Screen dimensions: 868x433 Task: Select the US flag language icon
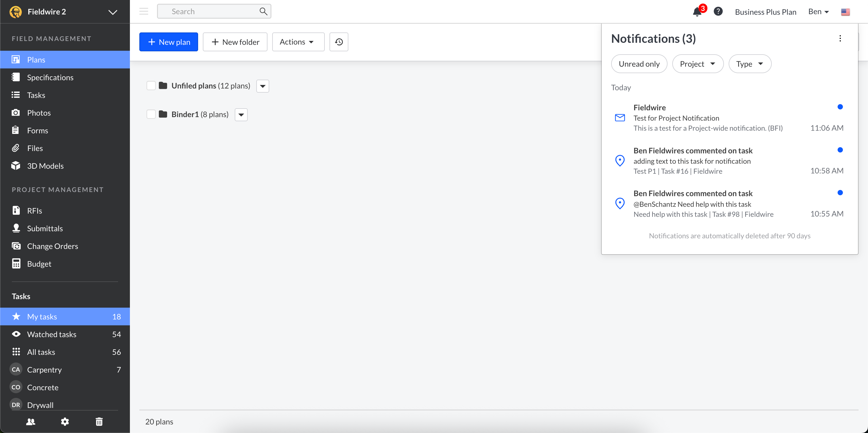click(845, 12)
